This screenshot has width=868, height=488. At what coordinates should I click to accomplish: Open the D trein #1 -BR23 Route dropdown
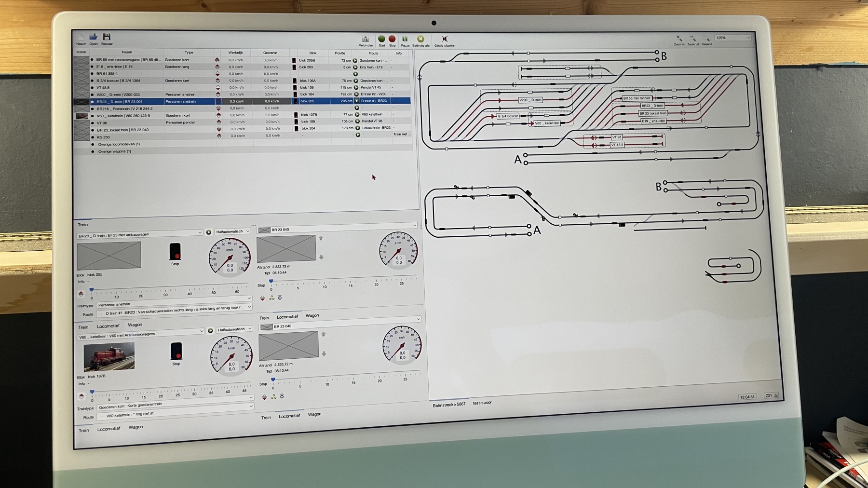click(x=174, y=311)
